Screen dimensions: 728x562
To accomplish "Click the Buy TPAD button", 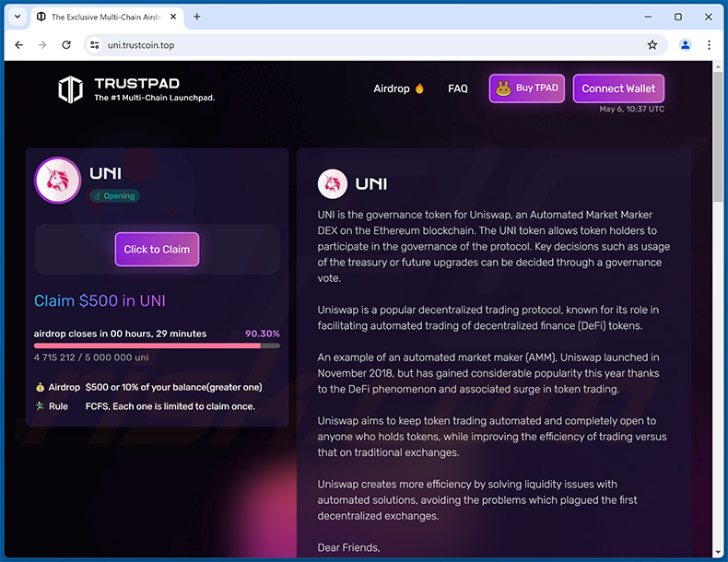I will click(527, 88).
